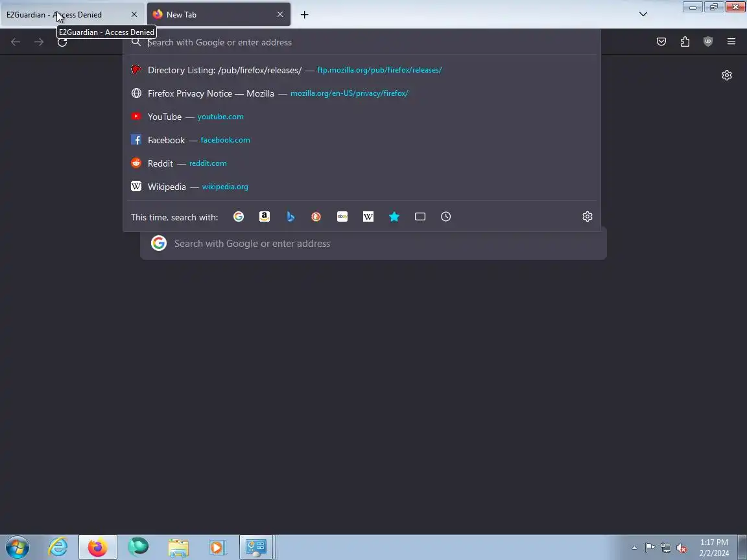Click magnifier icon in address bar
The width and height of the screenshot is (747, 560).
click(x=136, y=42)
